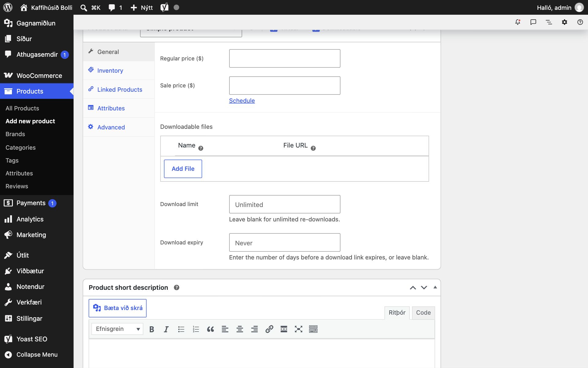Collapse the Product short description panel
This screenshot has width=588, height=368.
tap(435, 287)
